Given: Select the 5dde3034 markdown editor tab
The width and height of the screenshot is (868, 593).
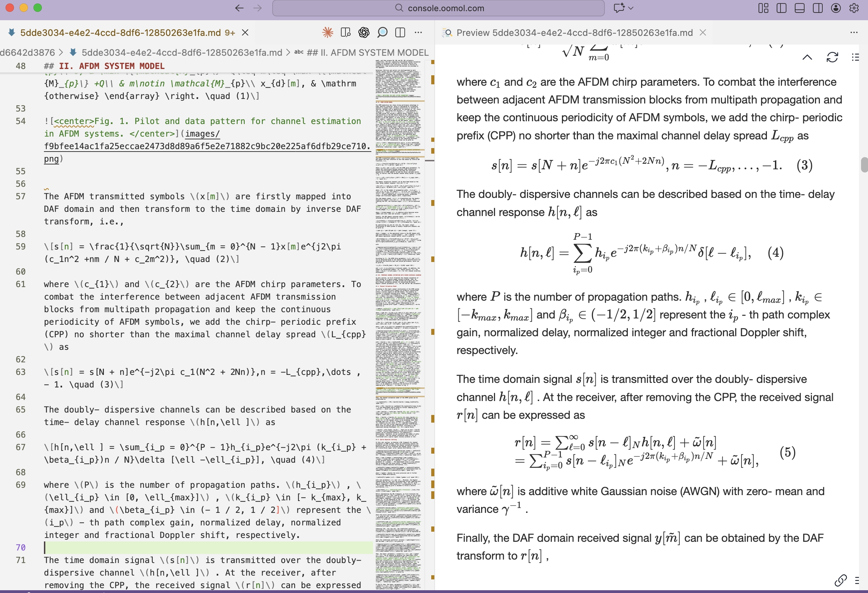Looking at the screenshot, I should click(x=120, y=32).
